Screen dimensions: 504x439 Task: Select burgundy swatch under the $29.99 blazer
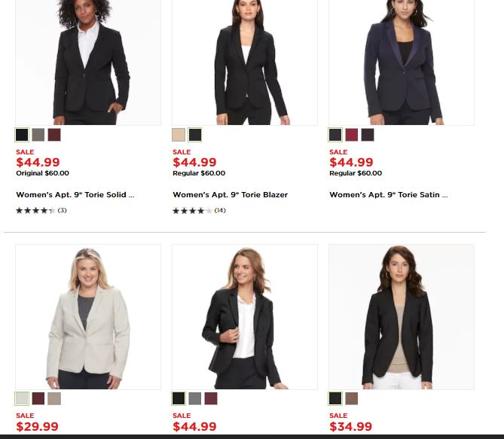click(x=38, y=398)
